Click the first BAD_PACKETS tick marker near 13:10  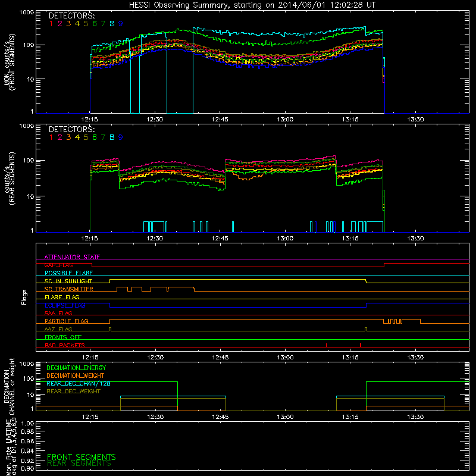[x=326, y=345]
